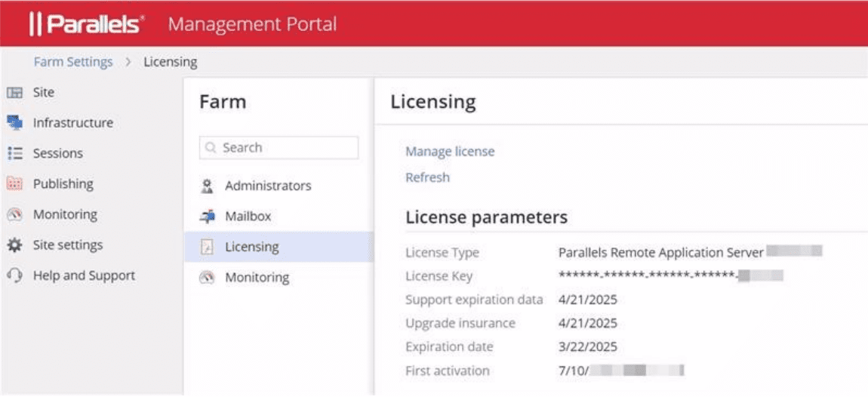Click the Farm Settings breadcrumb link
The width and height of the screenshot is (868, 397).
pos(73,62)
